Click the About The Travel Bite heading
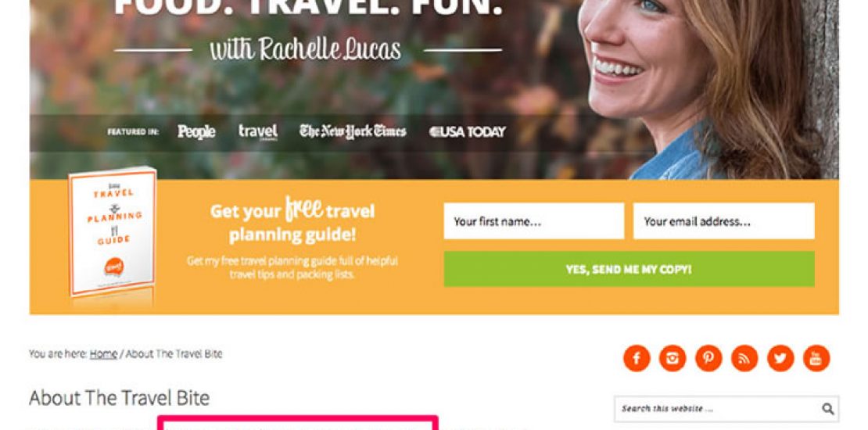Screen dimensions: 868x430 point(119,398)
